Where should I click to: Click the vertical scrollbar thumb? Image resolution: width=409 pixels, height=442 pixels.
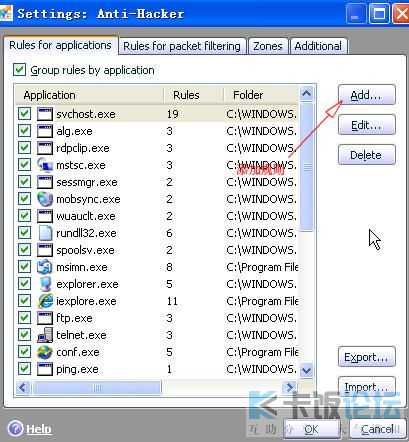(x=306, y=167)
